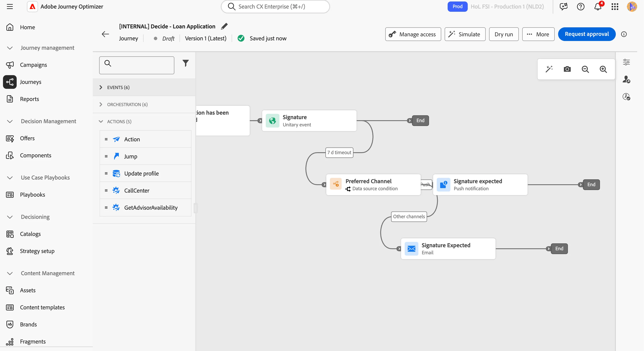Take canvas screenshot with camera icon
This screenshot has width=644, height=351.
[x=567, y=69]
